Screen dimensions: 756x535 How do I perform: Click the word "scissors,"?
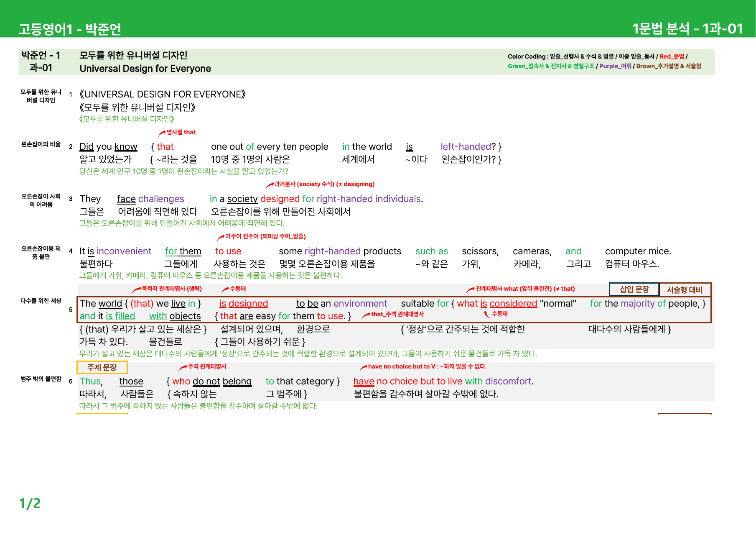point(480,251)
